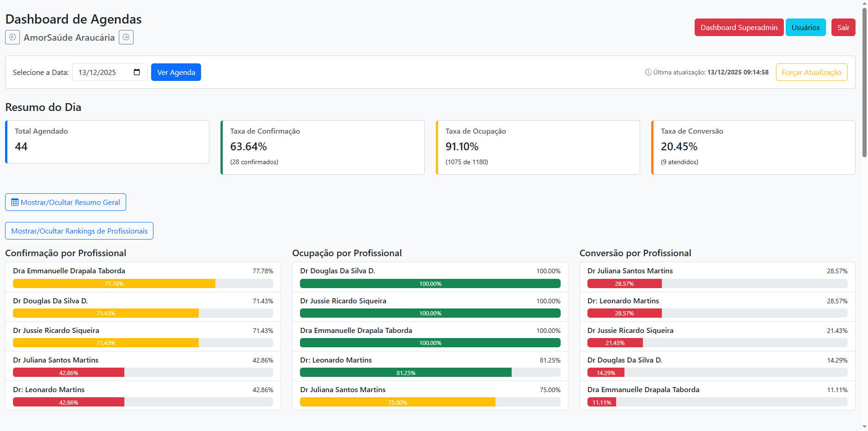The height and width of the screenshot is (431, 868).
Task: Toggle Mostrar/Ocultar Rankings de Profissionais
Action: 79,231
